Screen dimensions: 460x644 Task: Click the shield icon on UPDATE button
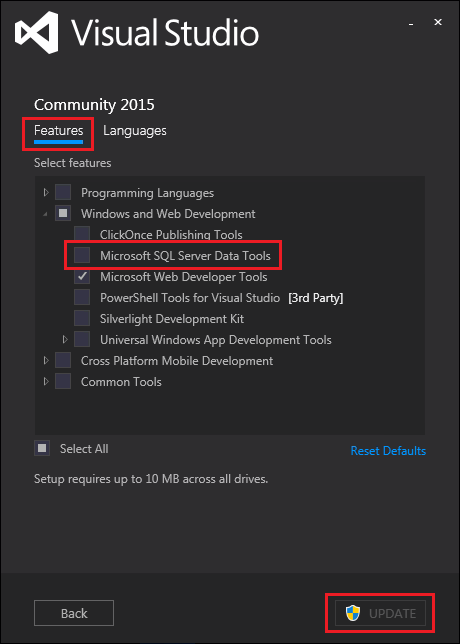coord(353,614)
